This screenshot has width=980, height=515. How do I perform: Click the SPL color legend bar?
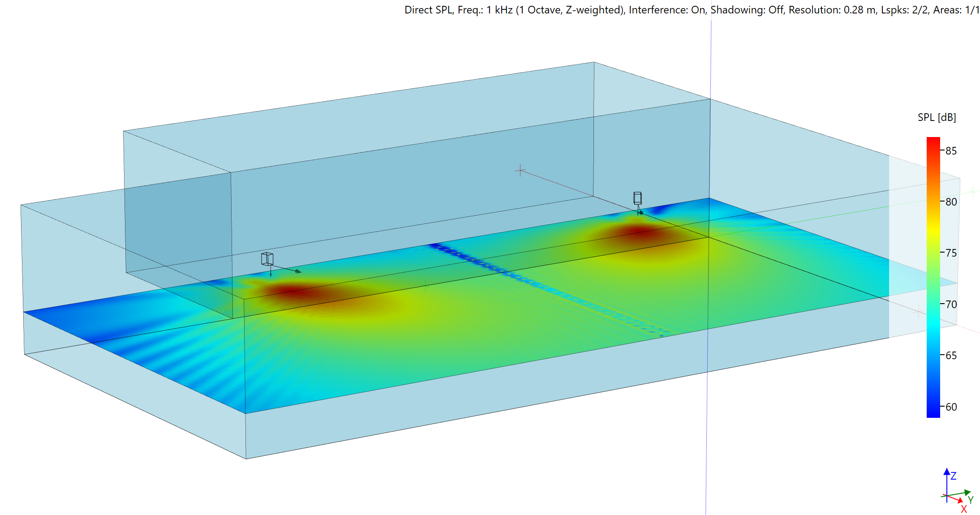pyautogui.click(x=933, y=278)
